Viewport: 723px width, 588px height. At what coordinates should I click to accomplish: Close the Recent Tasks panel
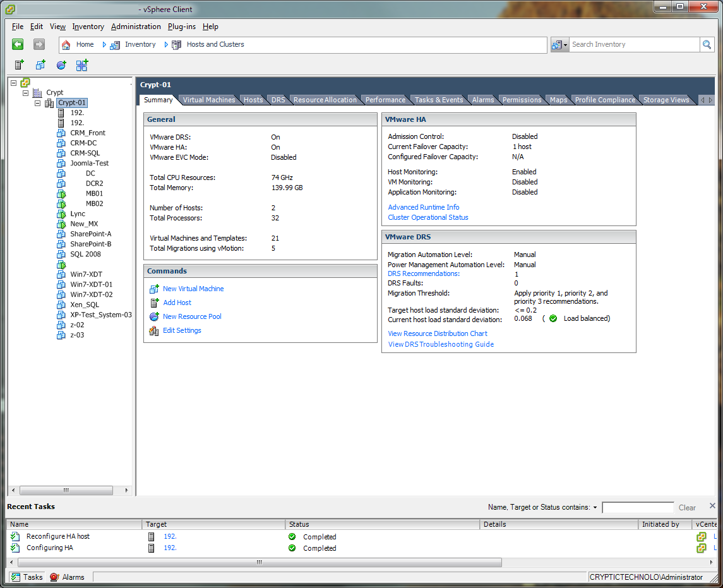712,506
